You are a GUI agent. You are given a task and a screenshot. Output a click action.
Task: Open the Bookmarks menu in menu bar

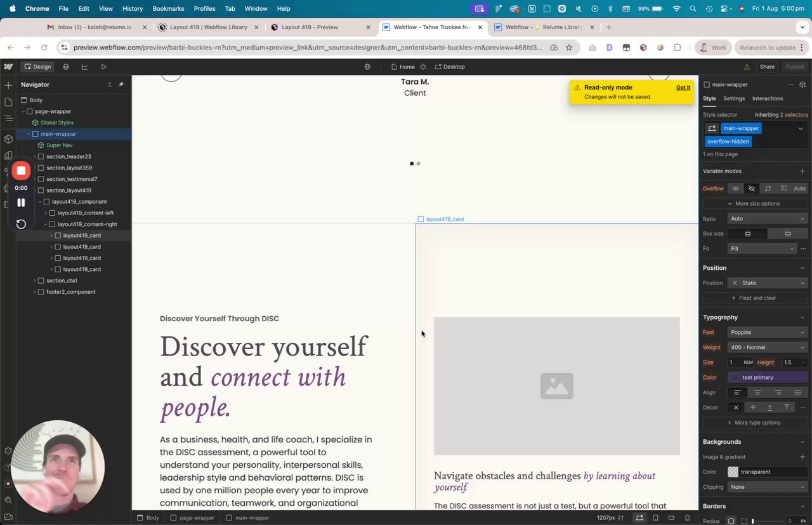168,9
